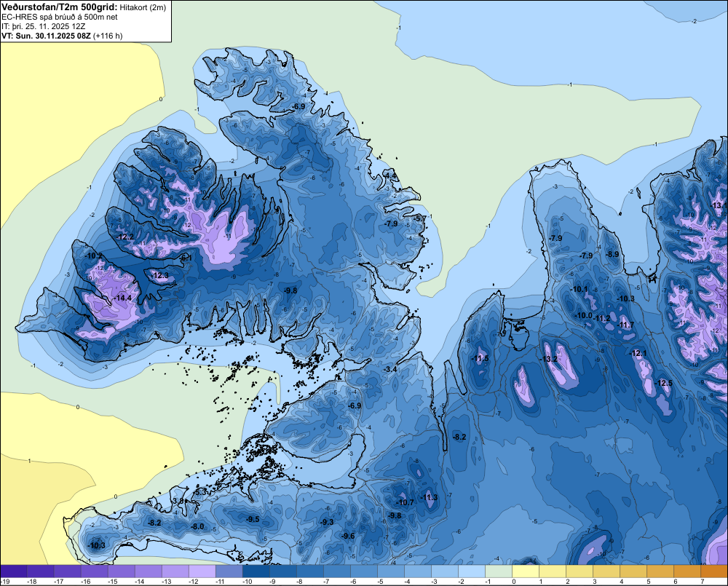Click the -15 legend scale label
This screenshot has width=728, height=586.
point(113,582)
